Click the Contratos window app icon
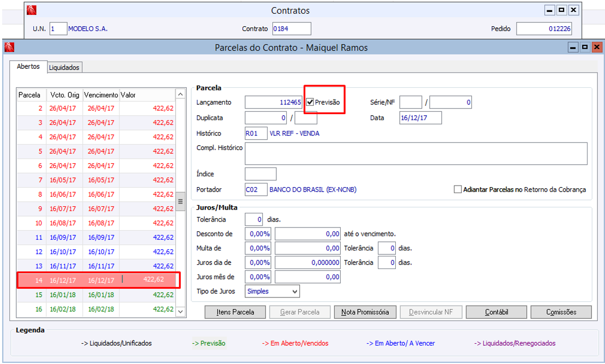 coord(32,10)
